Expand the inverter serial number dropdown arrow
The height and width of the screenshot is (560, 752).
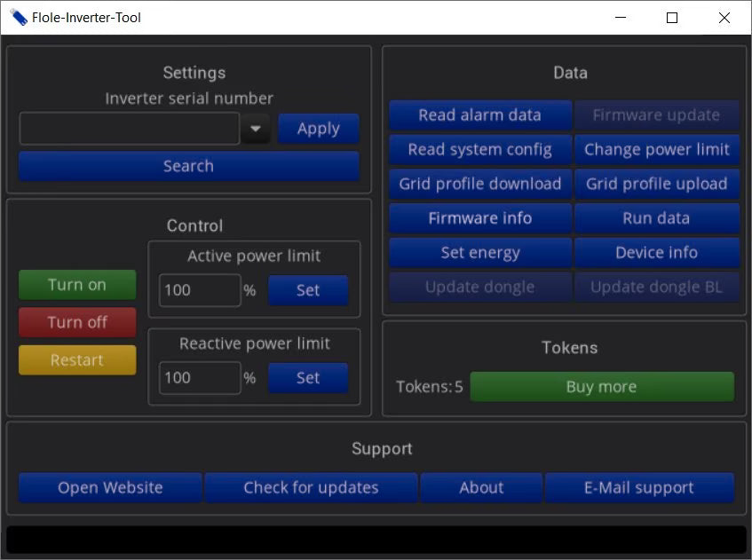click(x=256, y=129)
